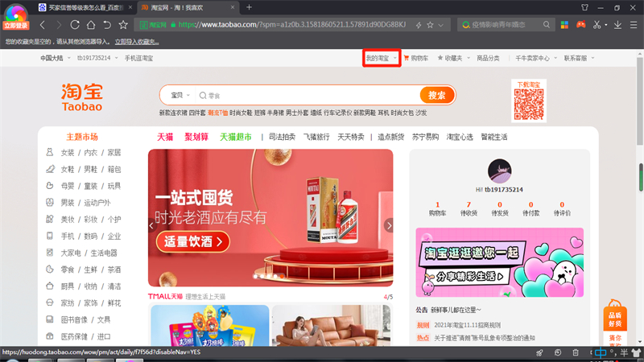The image size is (644, 362).
Task: Click the rocket accelerator icon in status bar
Action: pos(539,352)
